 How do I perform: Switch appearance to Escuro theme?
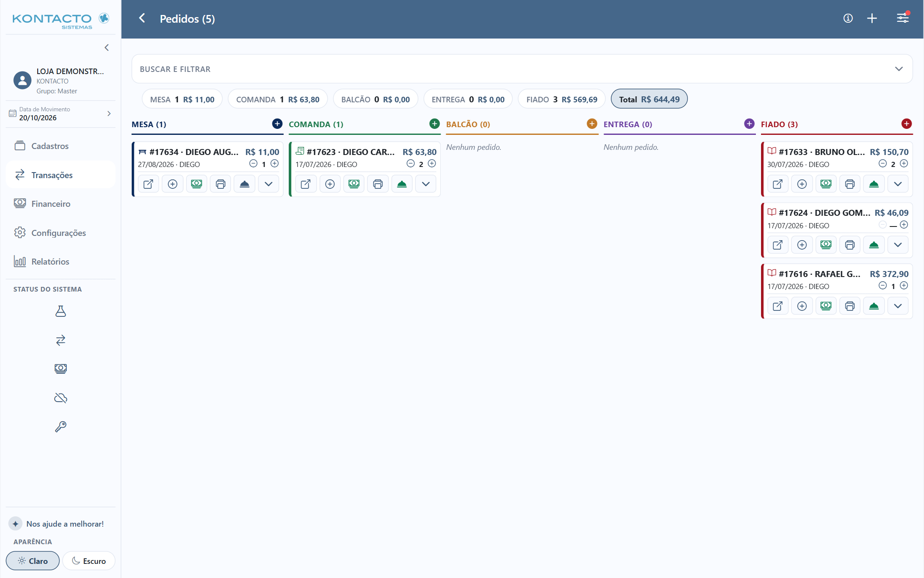click(x=89, y=561)
